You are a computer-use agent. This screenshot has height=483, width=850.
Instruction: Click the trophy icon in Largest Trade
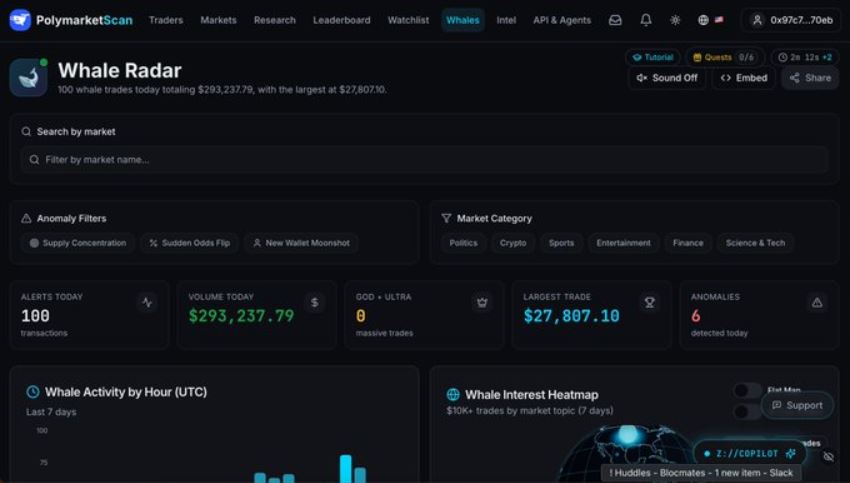click(x=649, y=302)
